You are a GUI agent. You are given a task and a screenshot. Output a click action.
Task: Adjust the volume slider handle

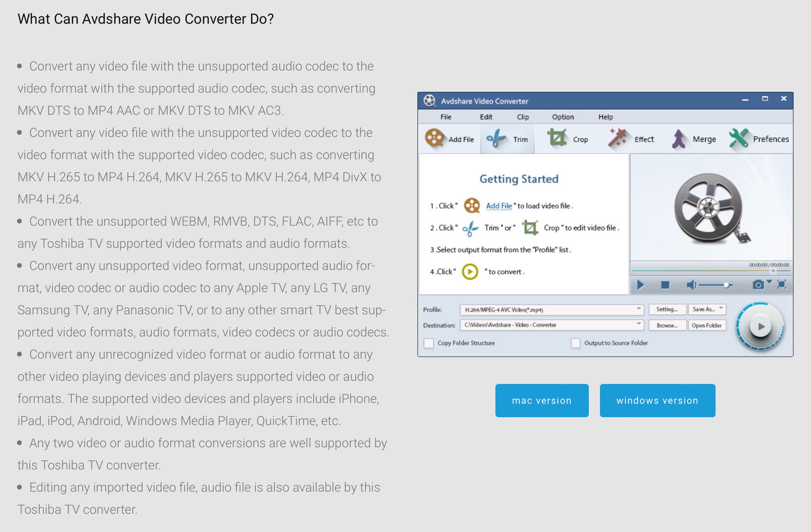click(726, 285)
